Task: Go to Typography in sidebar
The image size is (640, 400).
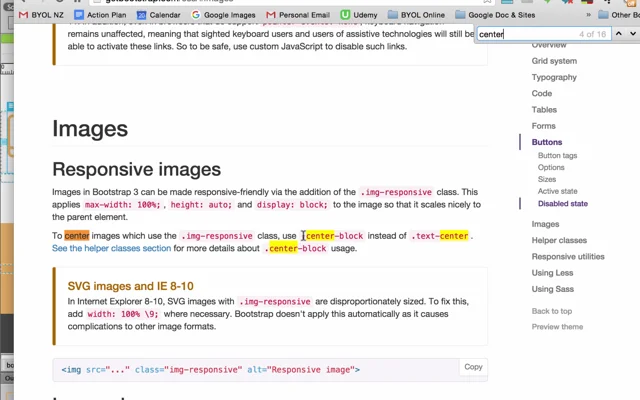Action: tap(554, 77)
